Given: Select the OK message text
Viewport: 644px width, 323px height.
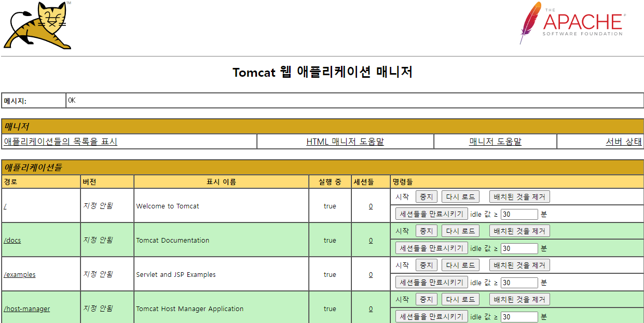Looking at the screenshot, I should pyautogui.click(x=72, y=100).
